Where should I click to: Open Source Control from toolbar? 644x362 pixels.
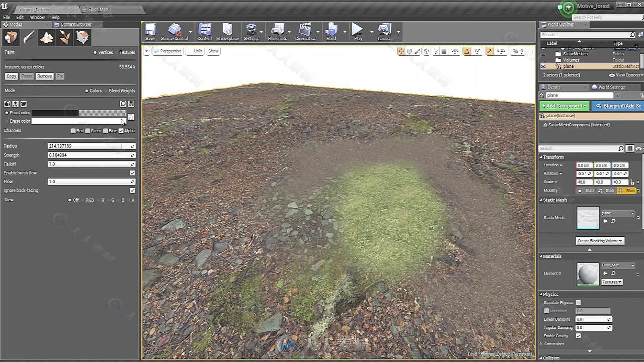pos(175,32)
